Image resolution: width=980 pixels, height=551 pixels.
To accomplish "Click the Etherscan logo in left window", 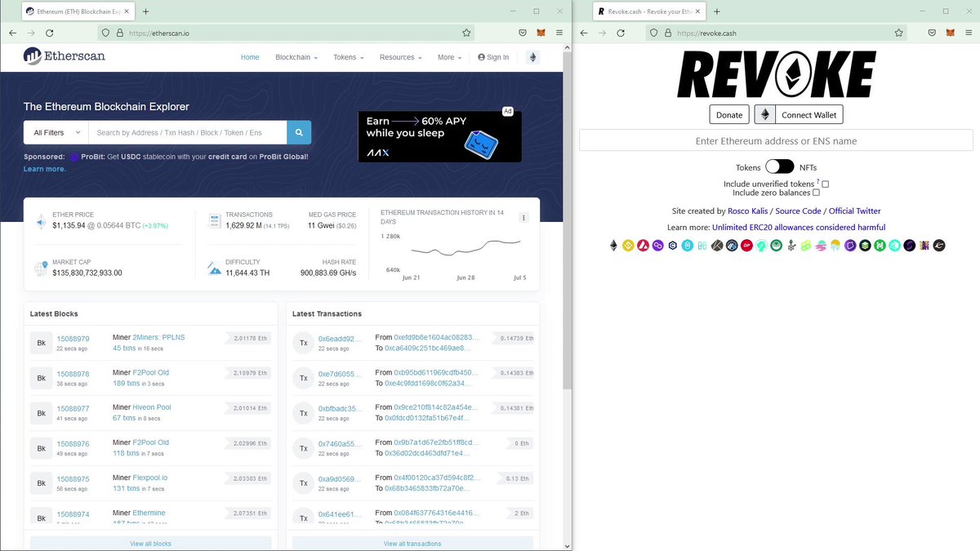I will tap(65, 56).
